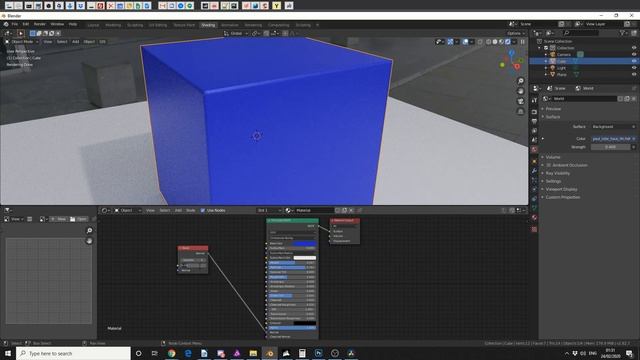Open the viewport Options dropdown

(516, 33)
